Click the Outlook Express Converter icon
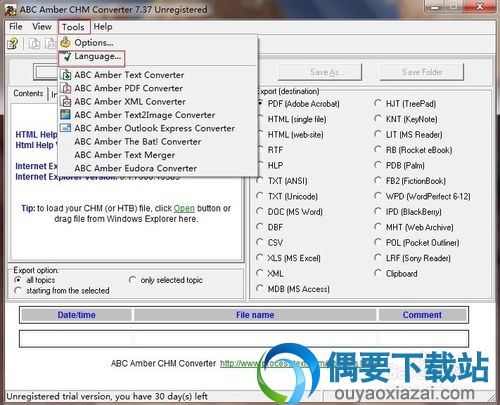Viewport: 500px width, 405px height. 66,128
